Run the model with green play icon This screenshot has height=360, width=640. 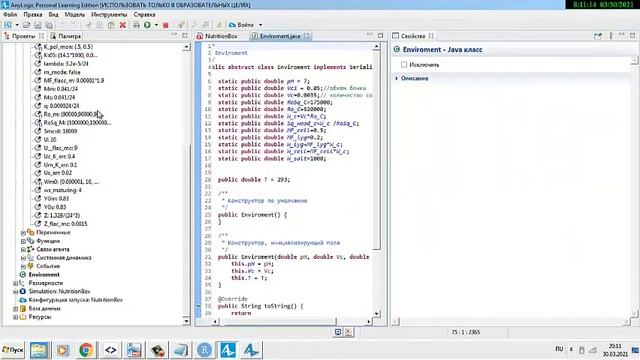(x=147, y=25)
